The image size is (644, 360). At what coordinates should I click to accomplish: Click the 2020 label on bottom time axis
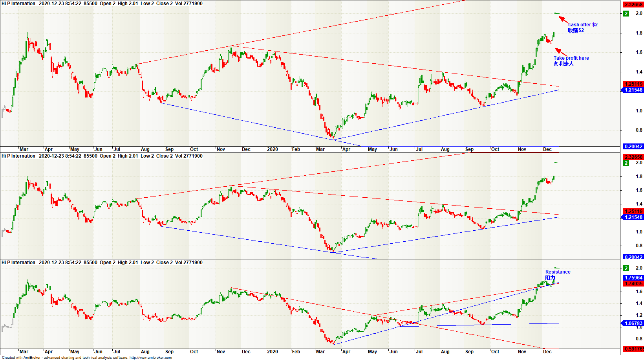272,352
